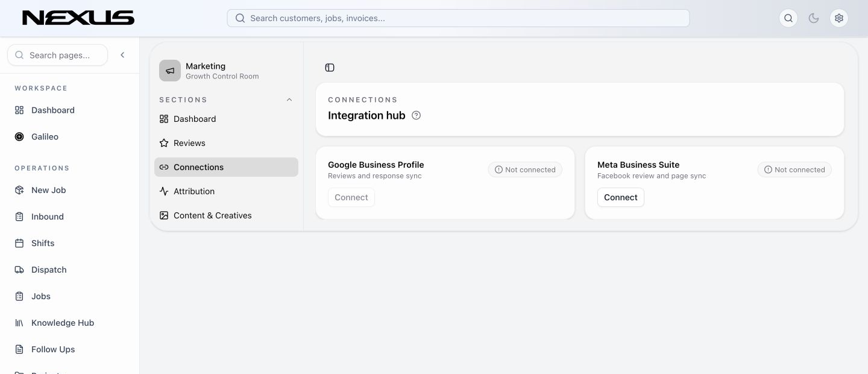Open Knowledge Hub page
This screenshot has height=374, width=868.
69,323
